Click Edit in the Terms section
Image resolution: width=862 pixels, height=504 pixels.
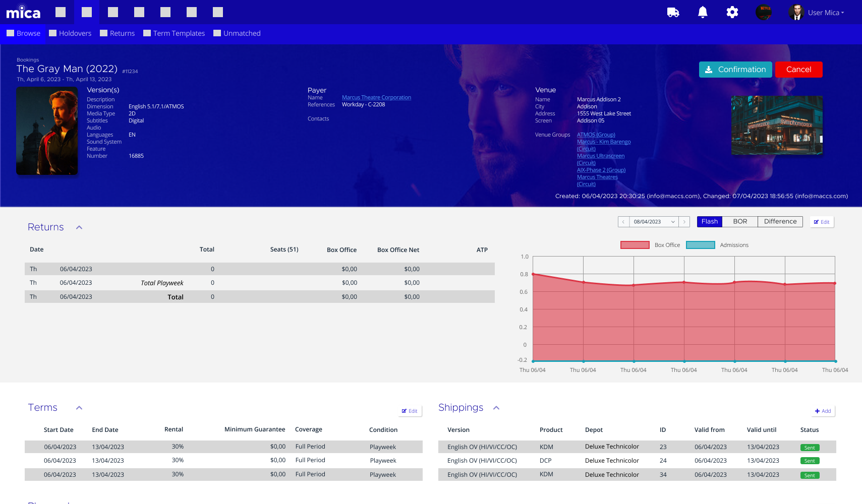410,411
